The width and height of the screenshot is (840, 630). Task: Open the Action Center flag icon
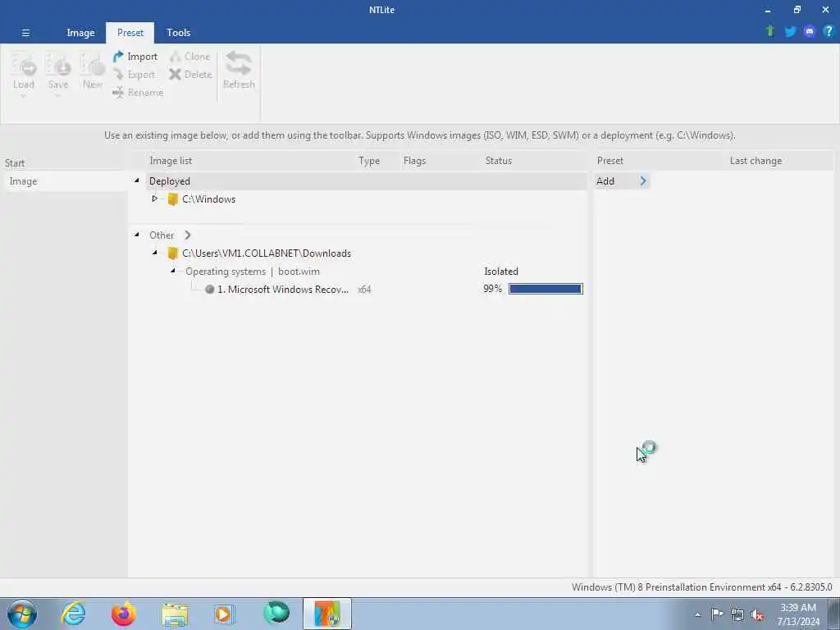tap(717, 614)
